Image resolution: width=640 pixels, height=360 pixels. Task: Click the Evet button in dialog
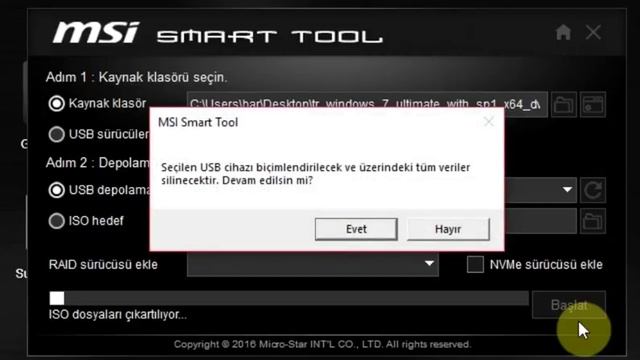356,229
